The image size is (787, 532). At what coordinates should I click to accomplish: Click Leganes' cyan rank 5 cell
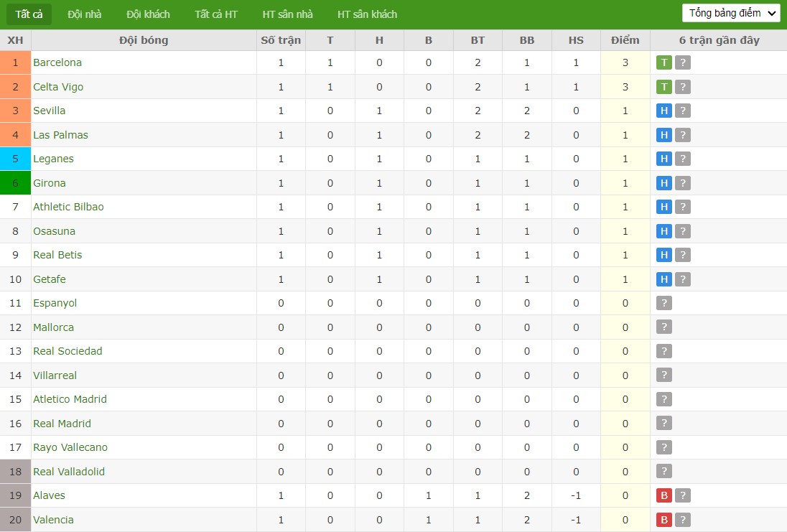point(16,159)
